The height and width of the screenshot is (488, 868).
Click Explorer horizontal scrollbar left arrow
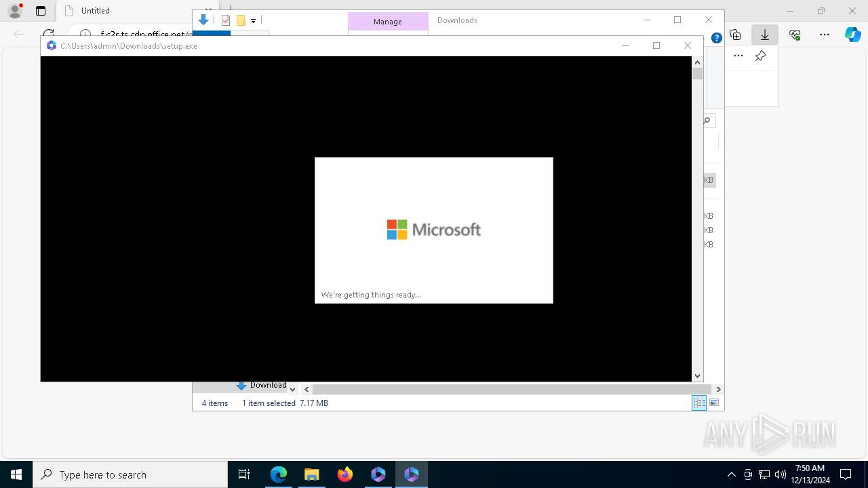point(307,389)
